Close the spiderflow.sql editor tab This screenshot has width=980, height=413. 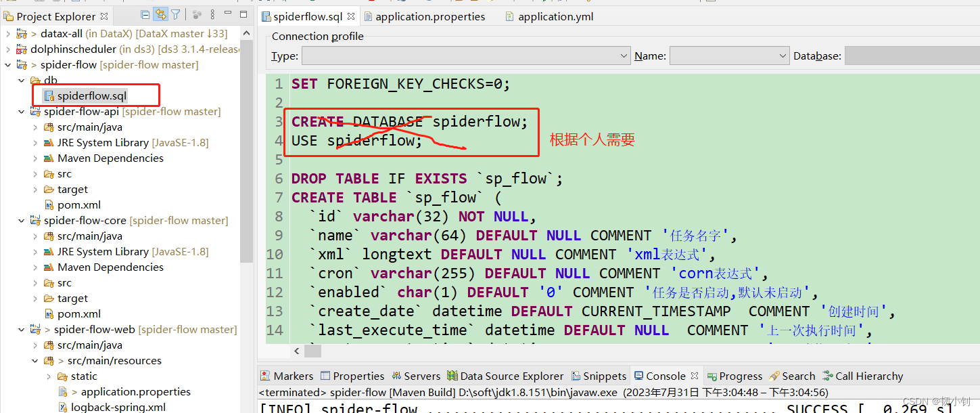click(x=350, y=16)
